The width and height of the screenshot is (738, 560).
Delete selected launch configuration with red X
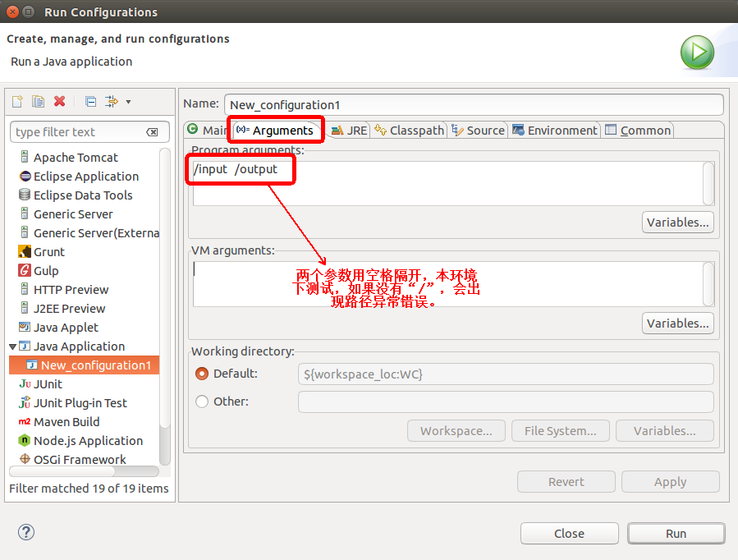[x=59, y=101]
